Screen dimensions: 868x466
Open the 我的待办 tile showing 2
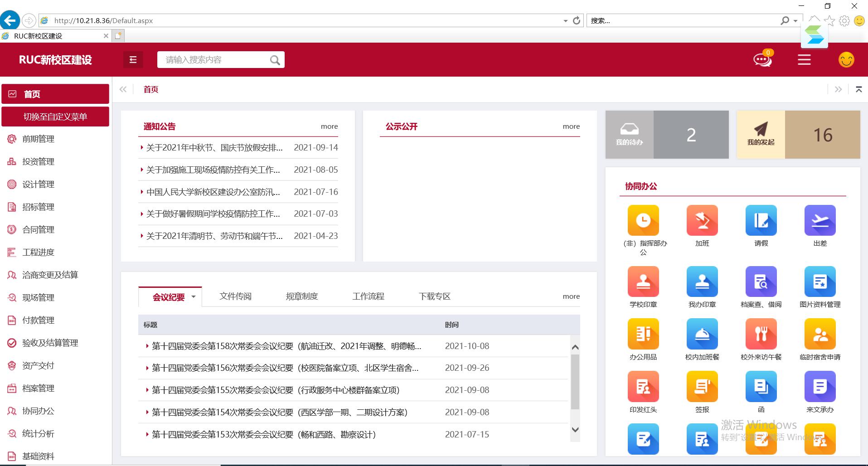[x=667, y=135]
